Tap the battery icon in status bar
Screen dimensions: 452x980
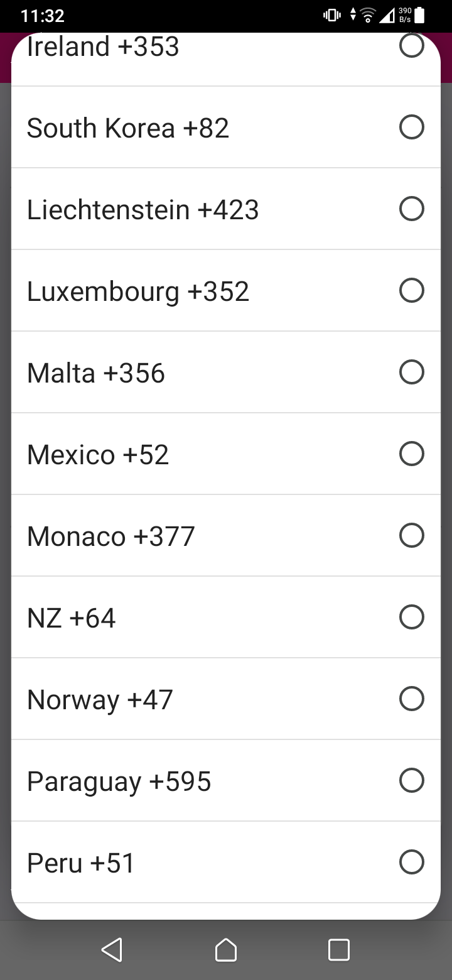coord(420,16)
